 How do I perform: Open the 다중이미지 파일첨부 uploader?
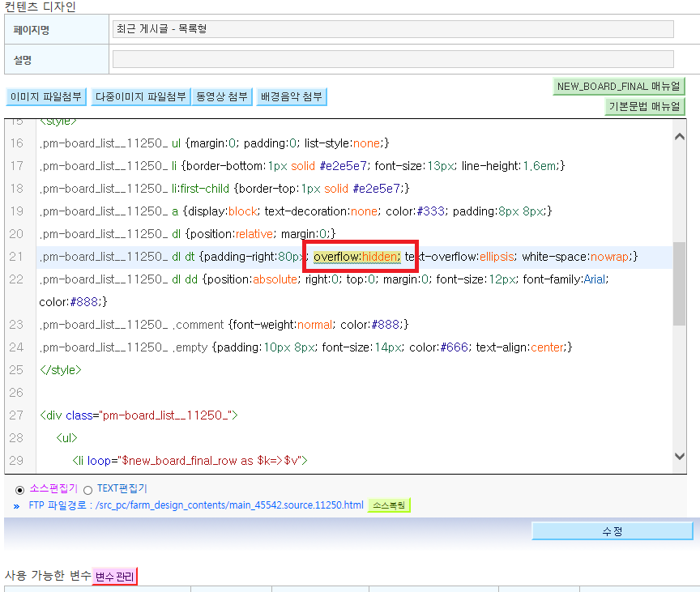click(141, 97)
